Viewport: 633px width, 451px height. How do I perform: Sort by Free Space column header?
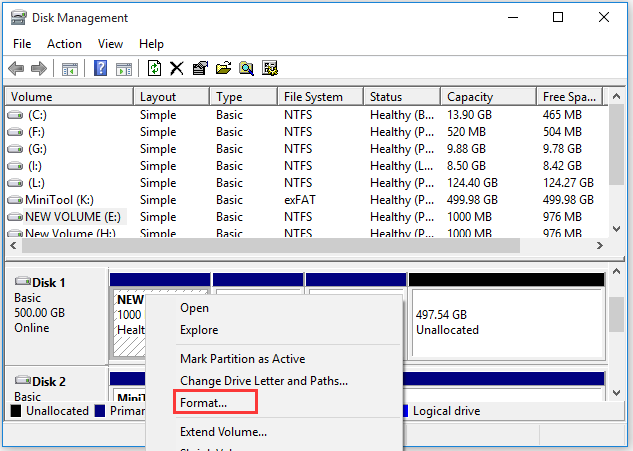pos(570,97)
